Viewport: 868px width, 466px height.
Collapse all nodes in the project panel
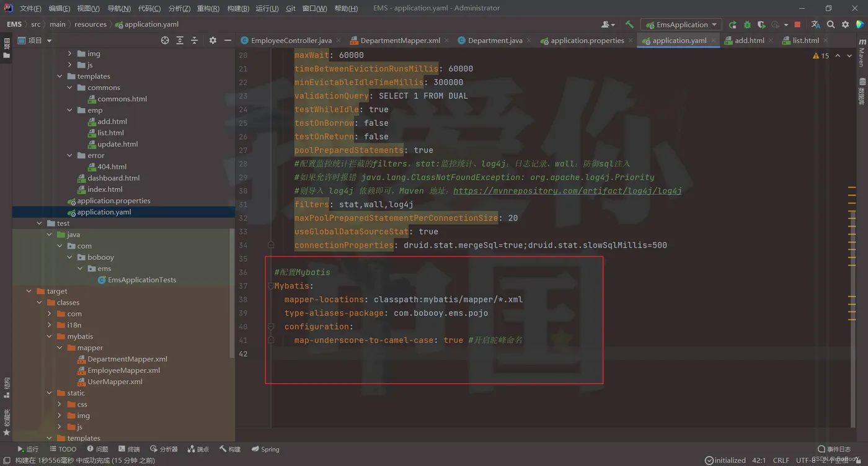tap(194, 40)
